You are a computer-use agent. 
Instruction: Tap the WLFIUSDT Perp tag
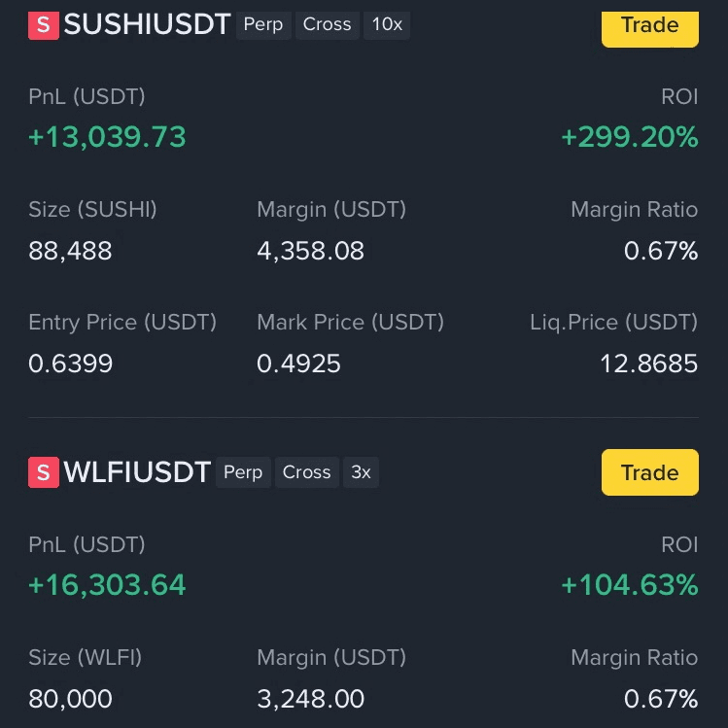243,472
